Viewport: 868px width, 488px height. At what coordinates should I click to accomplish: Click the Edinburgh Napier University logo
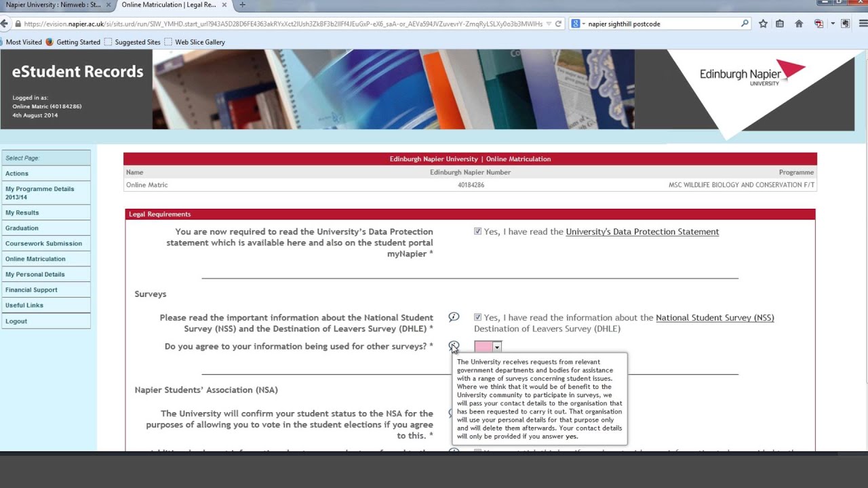(752, 73)
